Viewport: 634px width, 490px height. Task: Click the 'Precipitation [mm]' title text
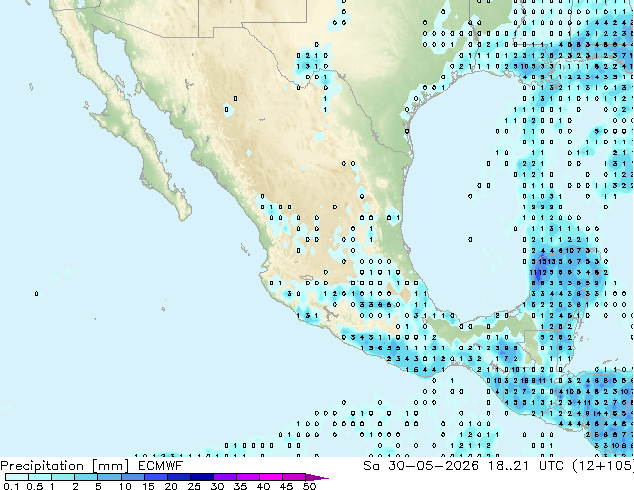click(65, 466)
